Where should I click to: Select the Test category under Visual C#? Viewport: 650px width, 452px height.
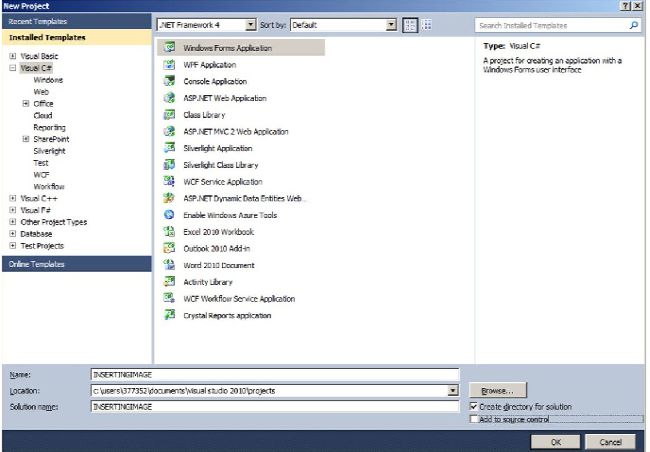pos(41,163)
